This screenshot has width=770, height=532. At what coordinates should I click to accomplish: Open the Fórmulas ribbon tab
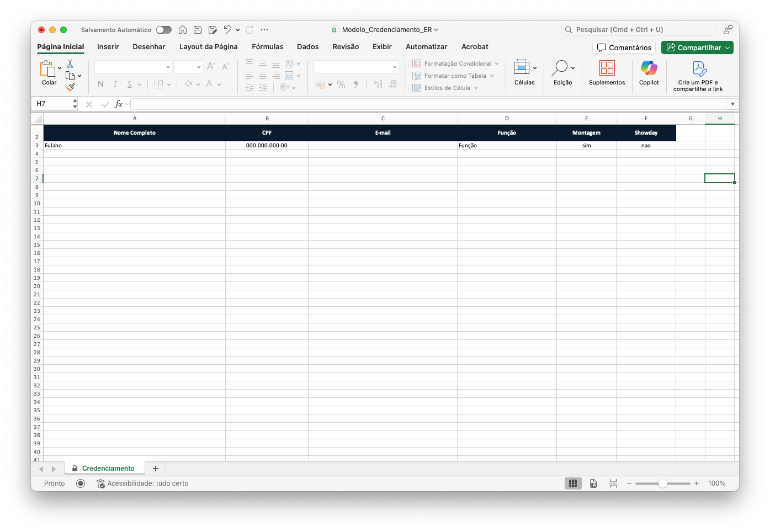pyautogui.click(x=267, y=47)
